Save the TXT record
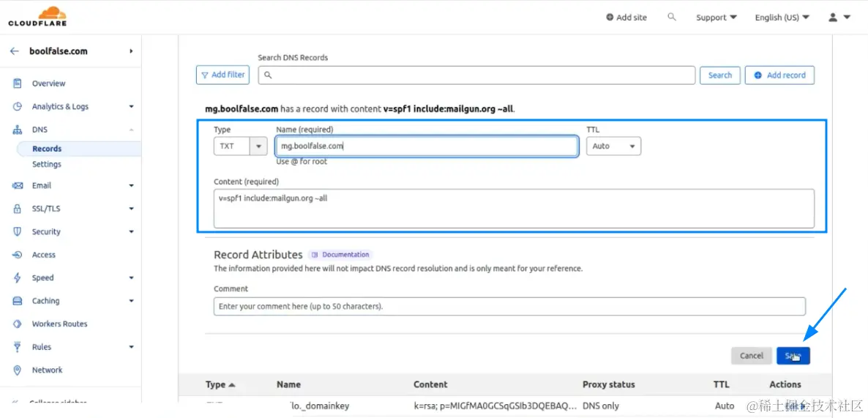The height and width of the screenshot is (418, 868). click(x=793, y=356)
